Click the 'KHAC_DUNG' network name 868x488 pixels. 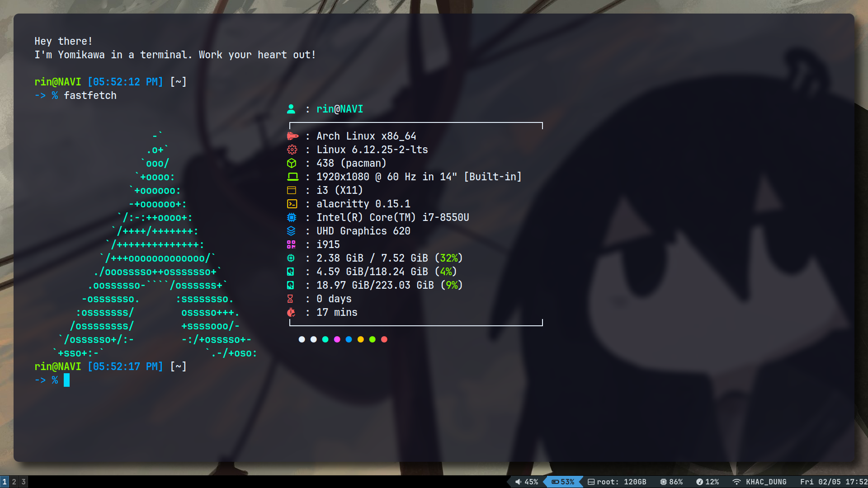click(766, 482)
